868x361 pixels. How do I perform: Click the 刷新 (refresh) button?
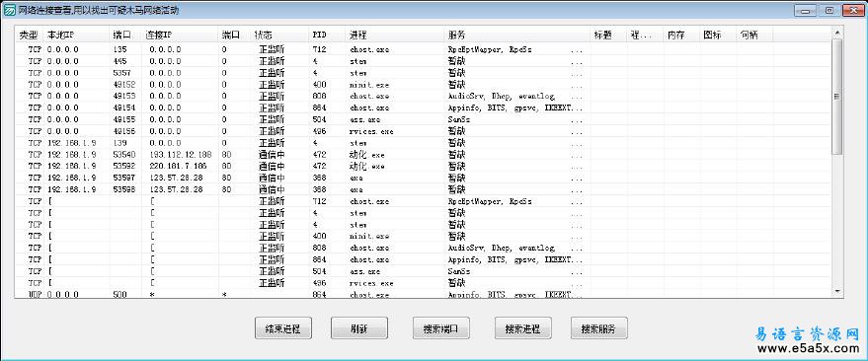coord(358,328)
